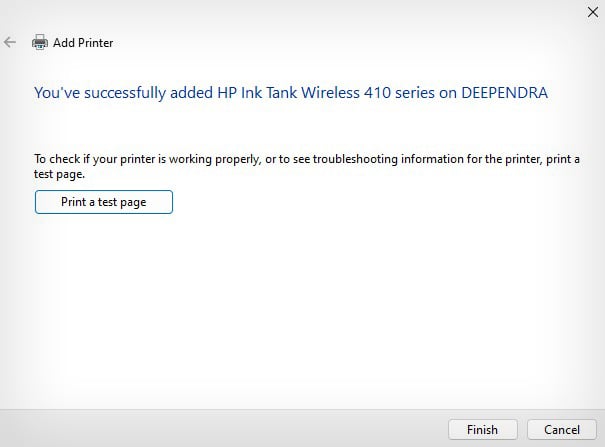Image resolution: width=605 pixels, height=447 pixels.
Task: Click the test page instruction paragraph
Action: point(307,166)
